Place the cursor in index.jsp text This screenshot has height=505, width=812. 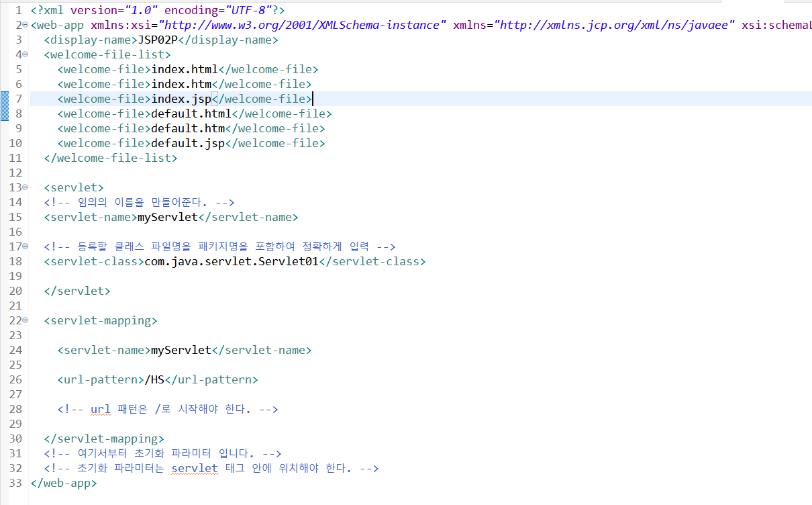(181, 99)
